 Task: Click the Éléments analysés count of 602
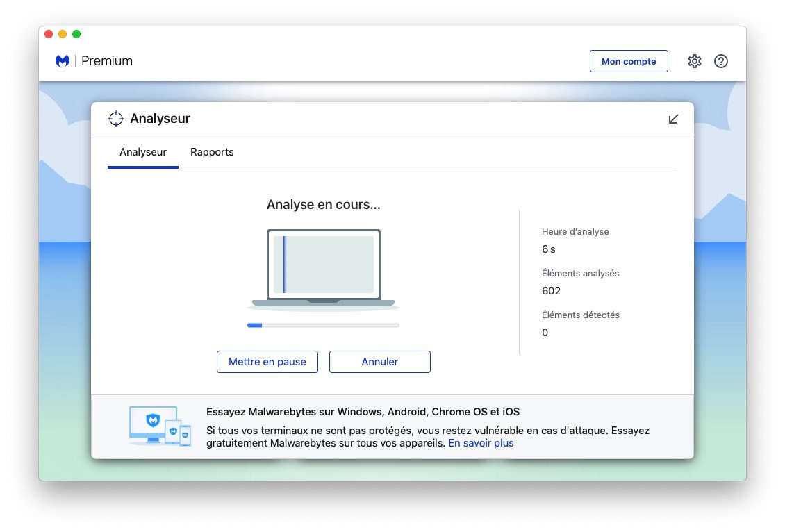pyautogui.click(x=551, y=291)
